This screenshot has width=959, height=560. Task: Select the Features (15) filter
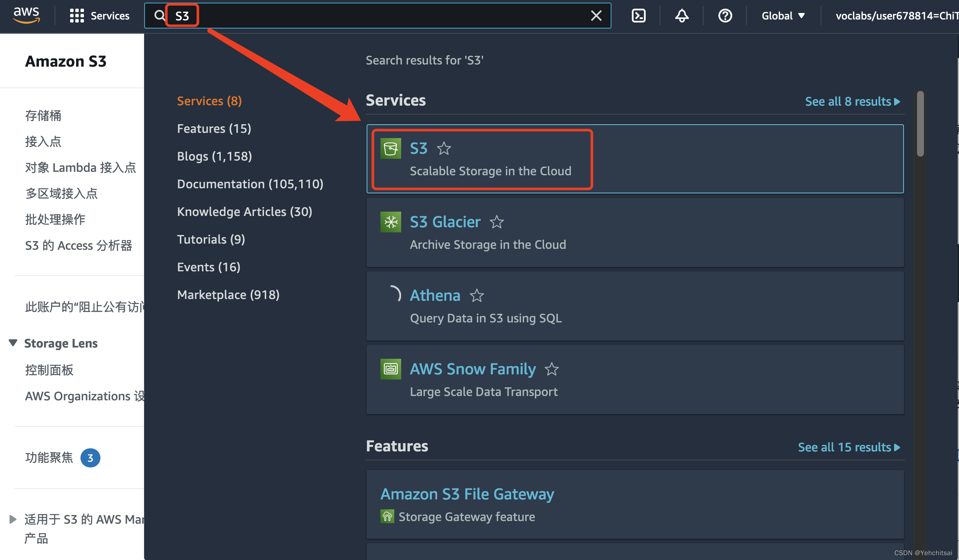(214, 129)
